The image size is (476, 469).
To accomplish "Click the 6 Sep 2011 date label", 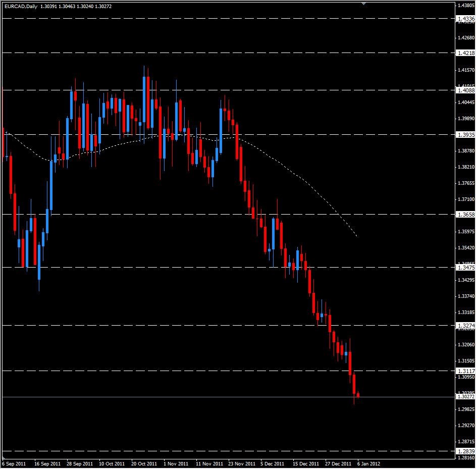I will [x=15, y=462].
